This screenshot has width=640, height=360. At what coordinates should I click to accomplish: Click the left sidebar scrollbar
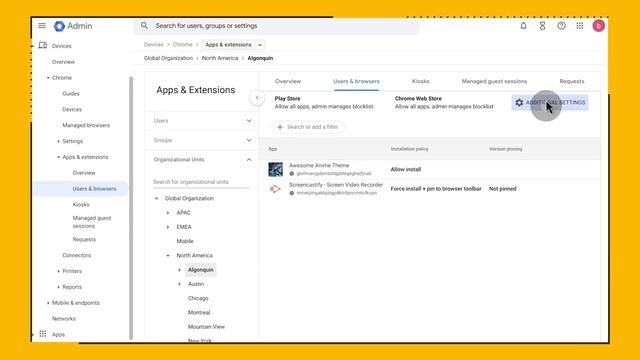[131, 208]
